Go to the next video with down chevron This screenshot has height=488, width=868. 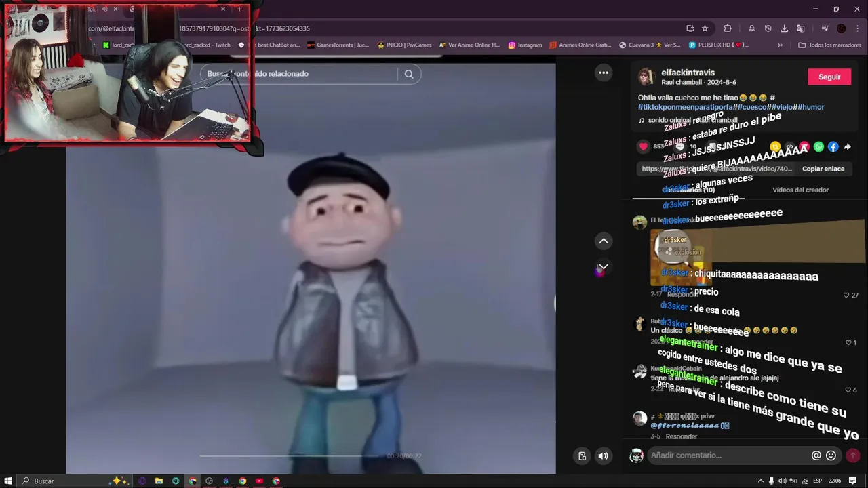pyautogui.click(x=604, y=266)
